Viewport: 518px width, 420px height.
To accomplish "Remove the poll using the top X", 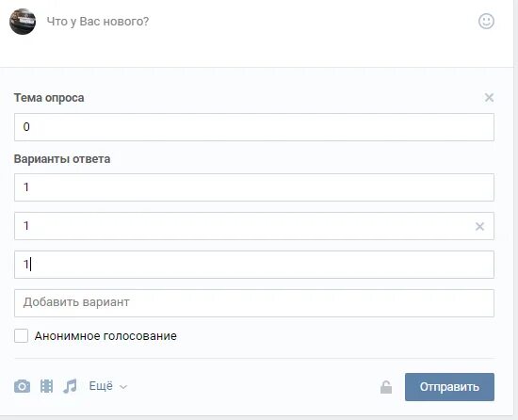I will [489, 98].
